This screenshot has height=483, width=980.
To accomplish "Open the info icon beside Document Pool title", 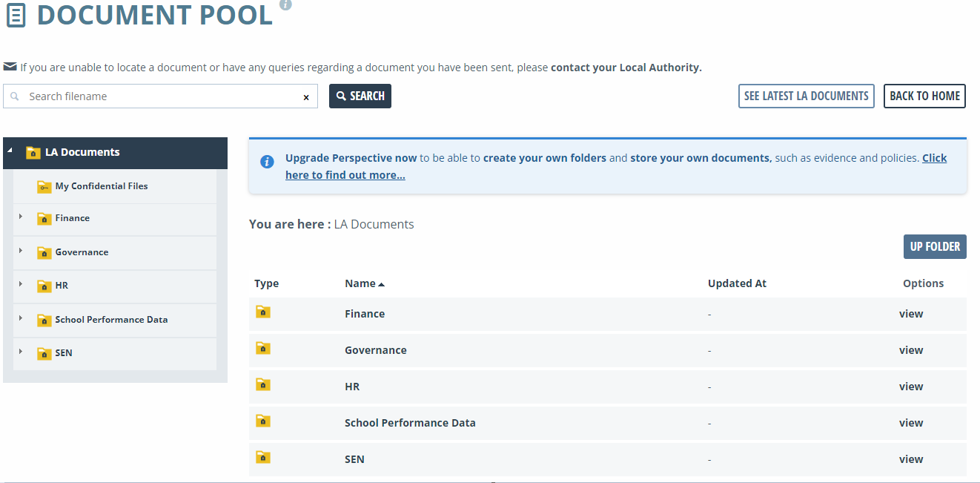I will [x=285, y=4].
